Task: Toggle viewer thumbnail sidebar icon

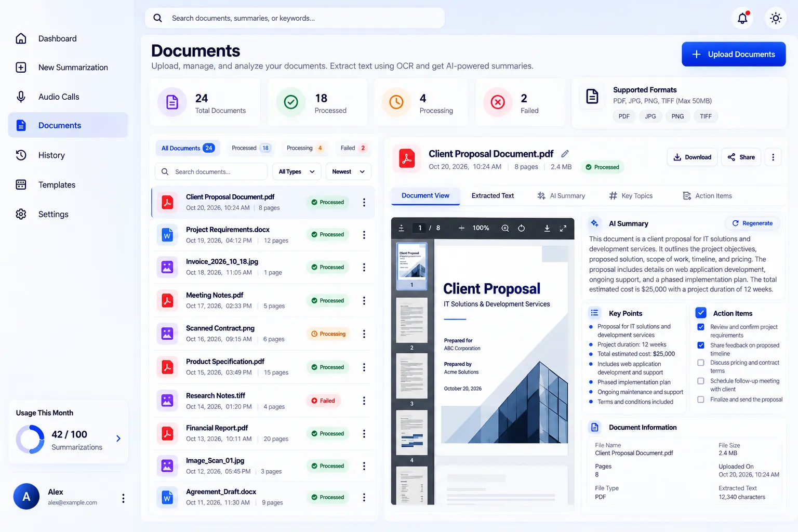Action: click(401, 228)
